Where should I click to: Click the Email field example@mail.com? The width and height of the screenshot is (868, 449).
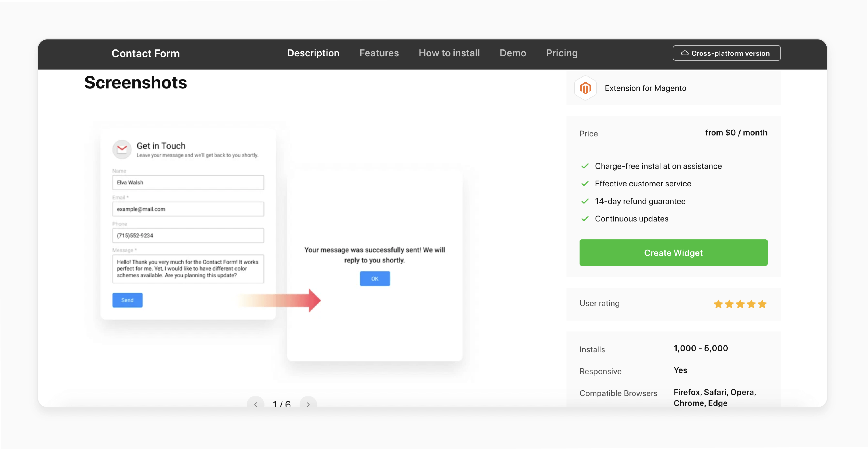188,209
